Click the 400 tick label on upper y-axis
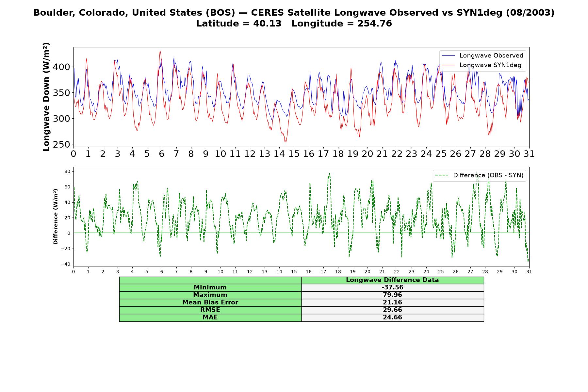 61,67
